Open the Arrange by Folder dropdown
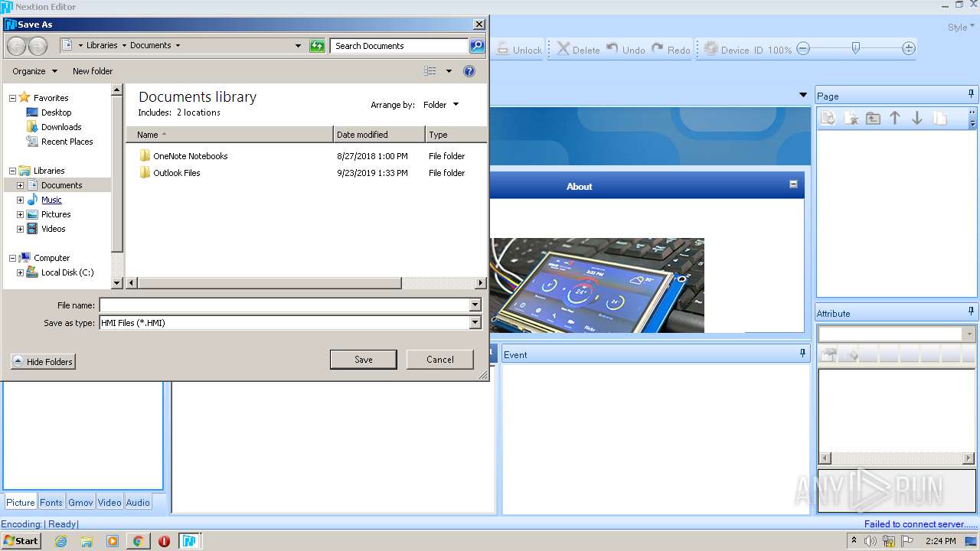 [441, 105]
